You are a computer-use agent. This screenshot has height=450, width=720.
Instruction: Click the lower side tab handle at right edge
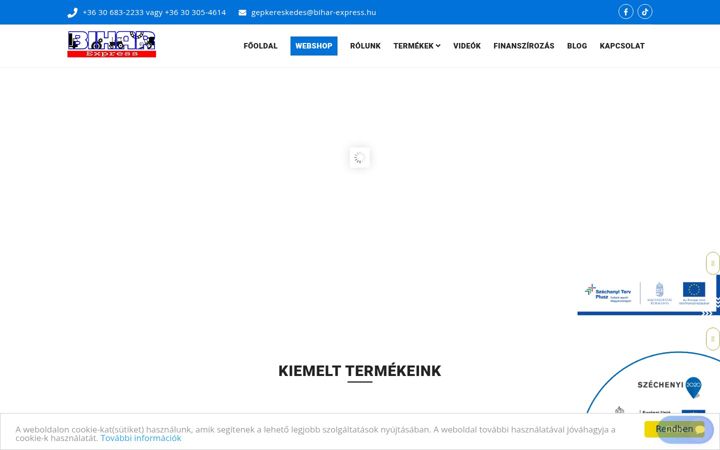click(713, 339)
